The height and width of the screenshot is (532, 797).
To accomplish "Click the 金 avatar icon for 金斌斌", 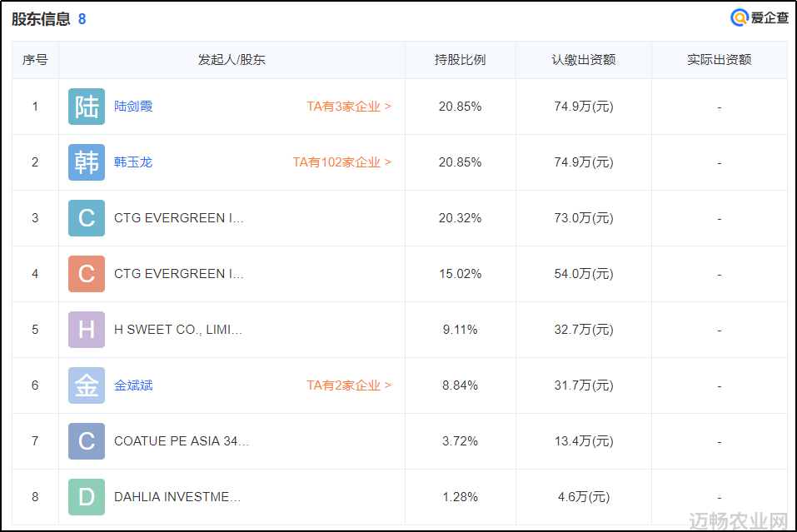I will (x=87, y=385).
